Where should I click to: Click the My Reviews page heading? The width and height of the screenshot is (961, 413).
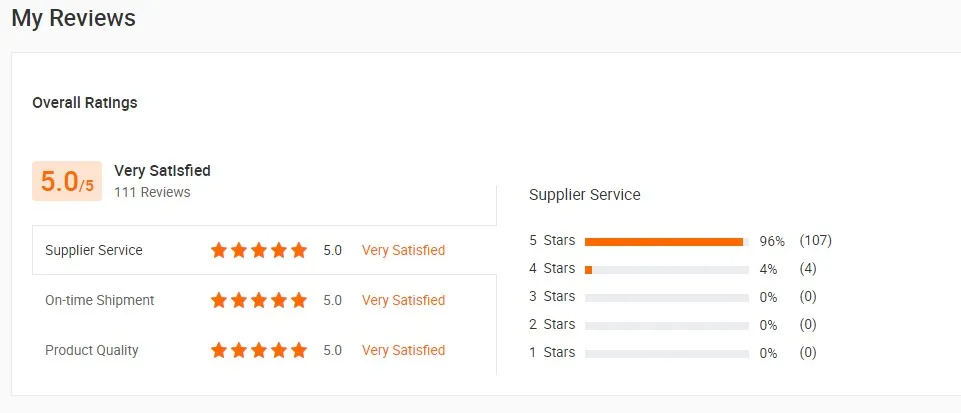[x=73, y=18]
